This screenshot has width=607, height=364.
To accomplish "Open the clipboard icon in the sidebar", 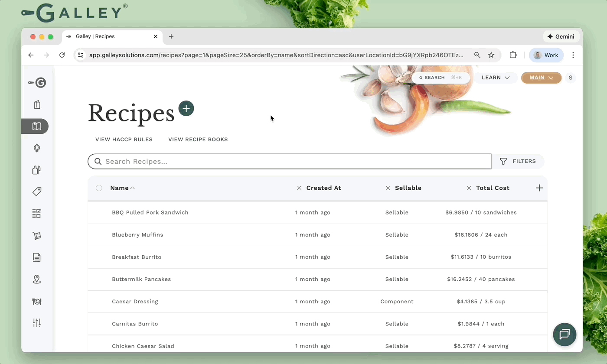I will click(37, 104).
